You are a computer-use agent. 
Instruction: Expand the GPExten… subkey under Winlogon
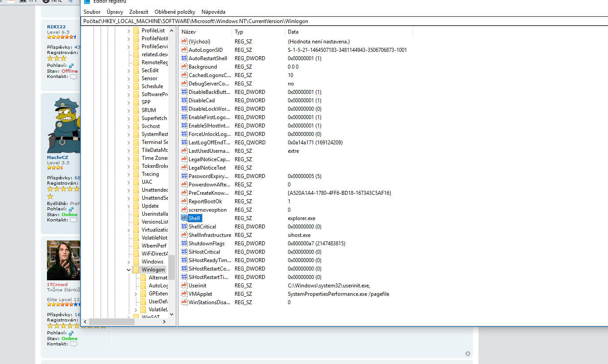(x=136, y=294)
